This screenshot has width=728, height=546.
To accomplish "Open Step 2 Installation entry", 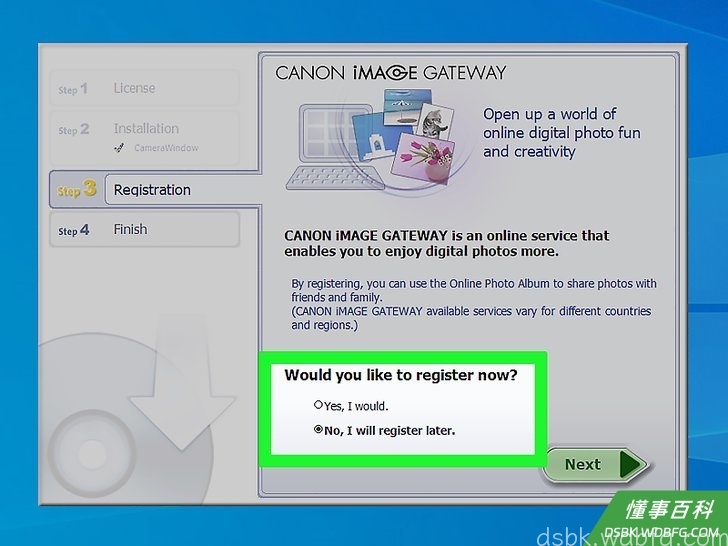I will coord(144,138).
